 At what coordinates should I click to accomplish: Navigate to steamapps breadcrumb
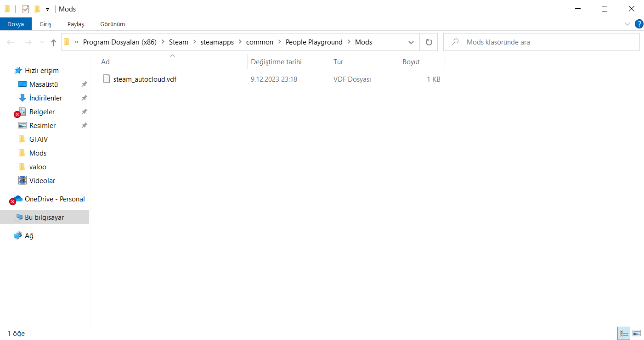coord(217,42)
